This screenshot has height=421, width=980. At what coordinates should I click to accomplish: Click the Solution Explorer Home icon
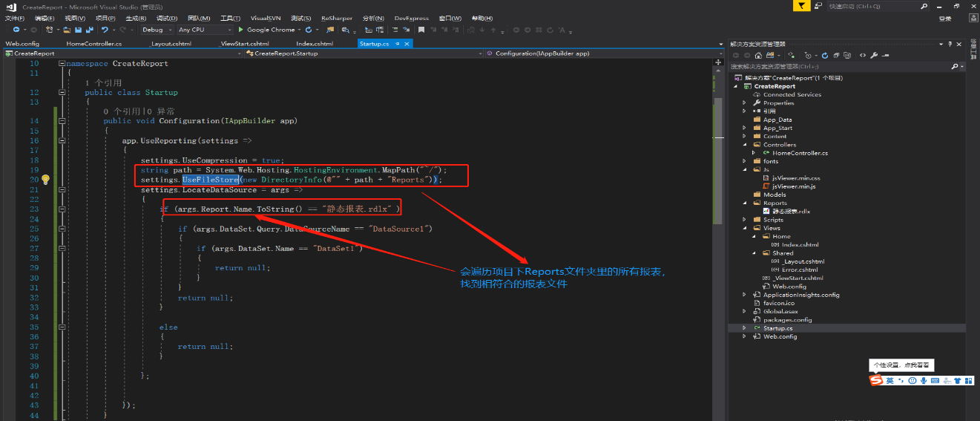point(758,55)
